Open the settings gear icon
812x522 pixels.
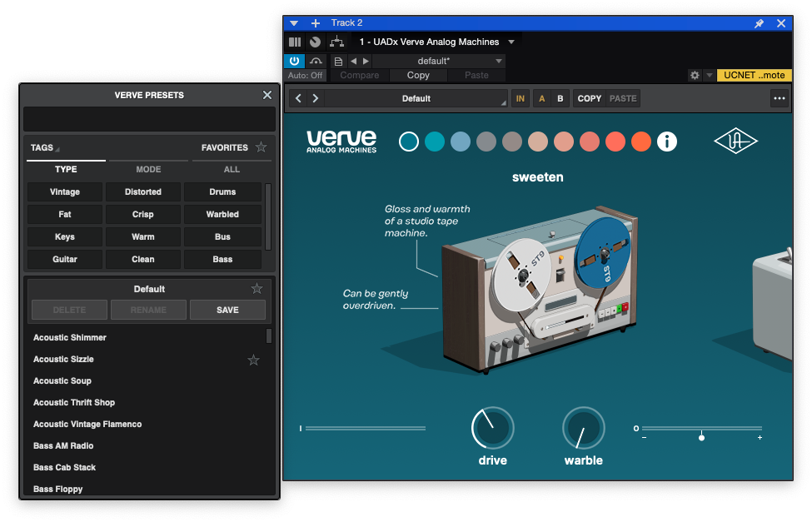coord(695,75)
